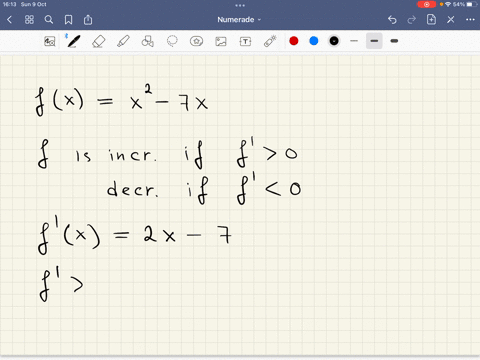The width and height of the screenshot is (480, 360).
Task: Select the Eraser tool
Action: 98,41
